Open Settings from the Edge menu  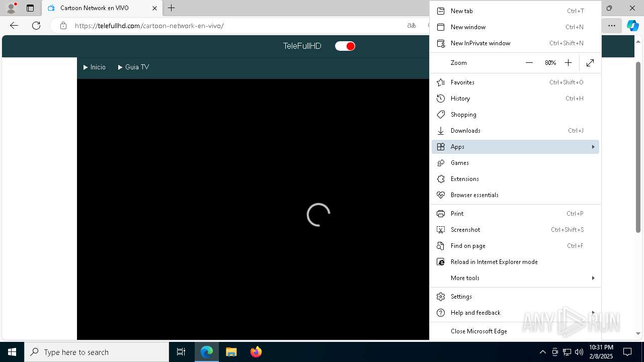coord(515,297)
